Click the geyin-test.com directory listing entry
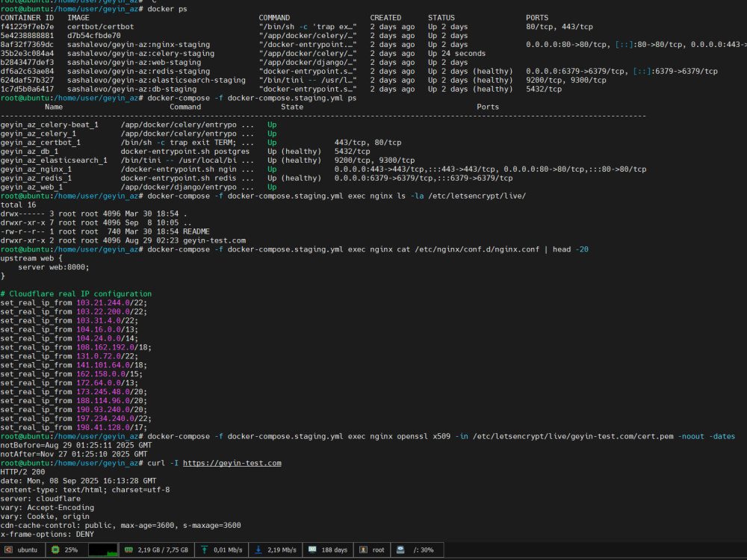Screen dimensions: 747x560 (x=214, y=240)
